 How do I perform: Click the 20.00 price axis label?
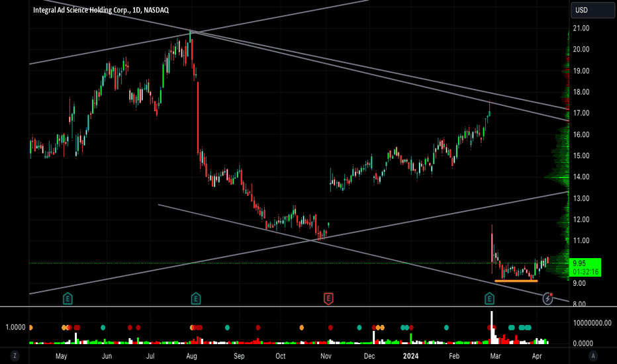[x=581, y=49]
